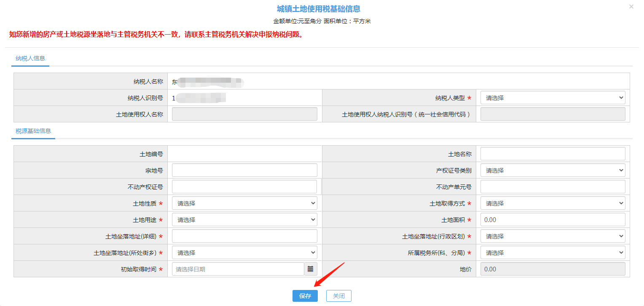Click the 土地使用权人纳税人识别号 field
This screenshot has width=644, height=306.
[x=553, y=114]
